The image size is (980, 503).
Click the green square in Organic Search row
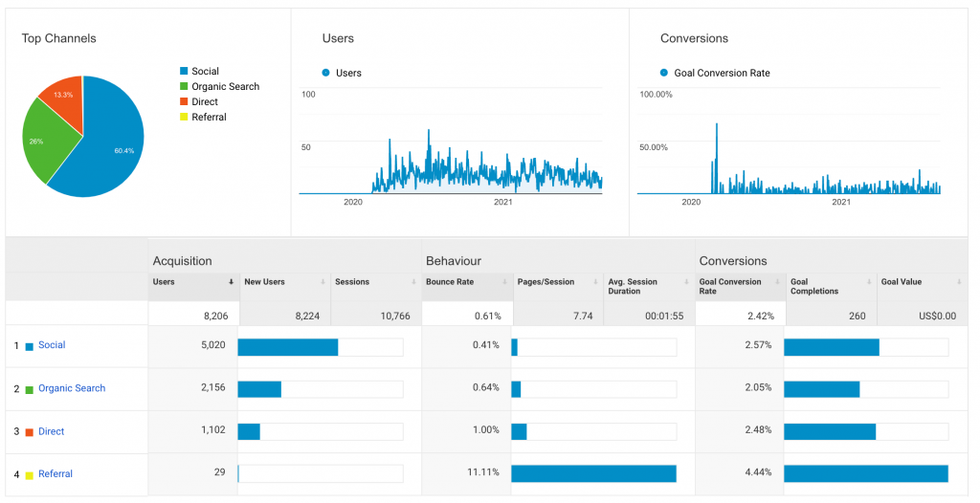click(x=30, y=389)
